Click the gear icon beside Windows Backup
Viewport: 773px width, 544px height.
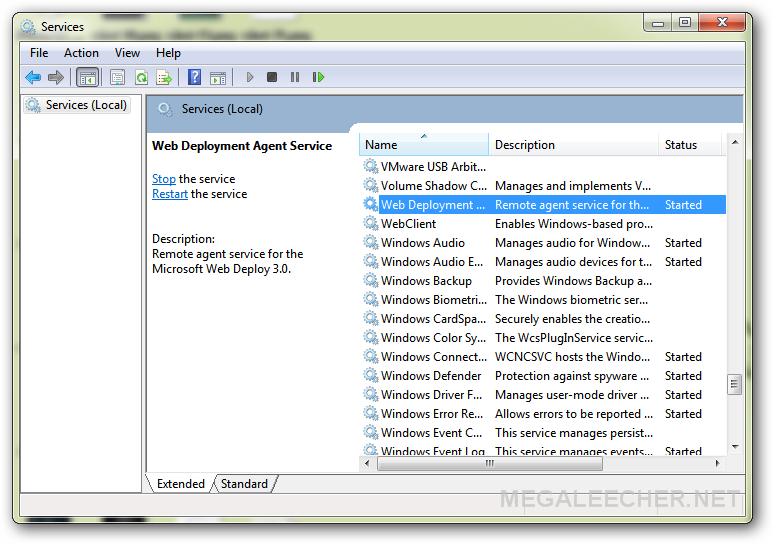pyautogui.click(x=371, y=280)
